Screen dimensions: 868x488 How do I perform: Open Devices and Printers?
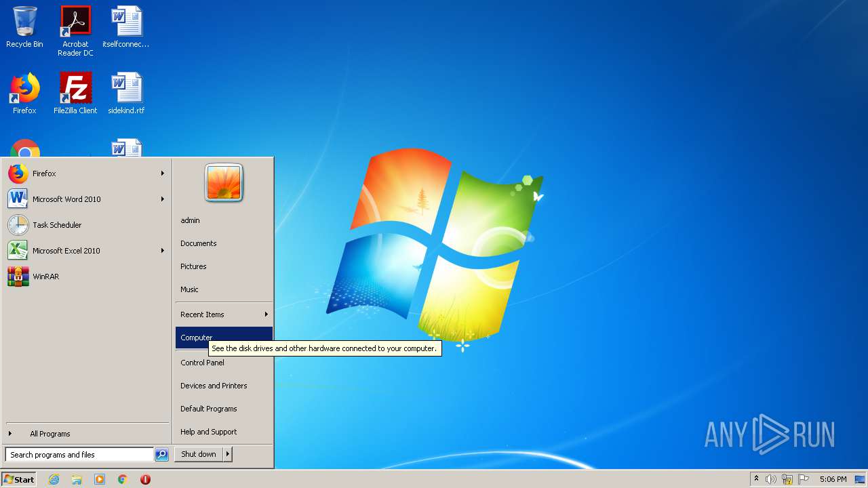(224, 386)
